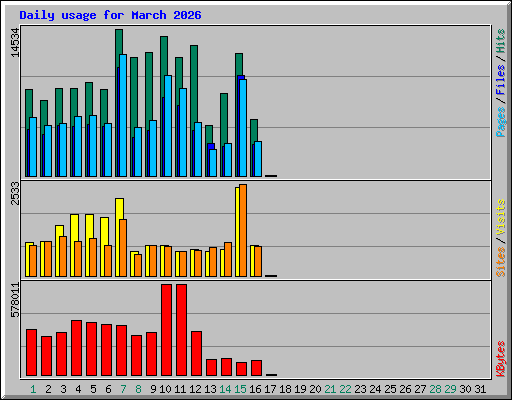Click the light blue pages bar for day 10
The height and width of the screenshot is (400, 512).
click(x=168, y=126)
